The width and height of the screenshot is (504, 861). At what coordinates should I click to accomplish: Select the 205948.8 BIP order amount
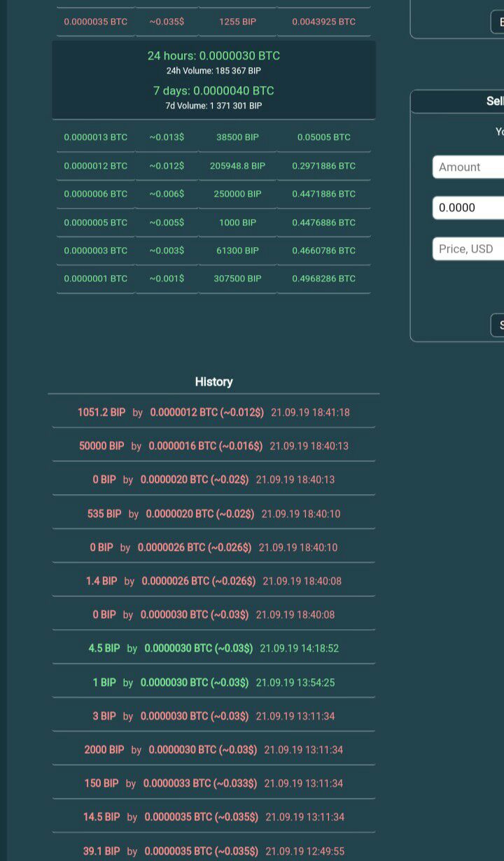238,166
